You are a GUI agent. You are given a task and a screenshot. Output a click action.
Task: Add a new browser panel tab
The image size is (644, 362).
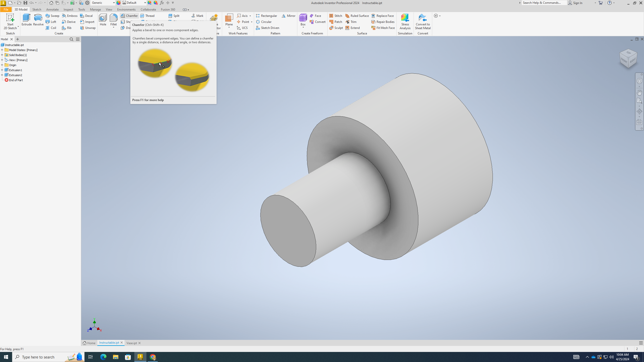(x=18, y=39)
